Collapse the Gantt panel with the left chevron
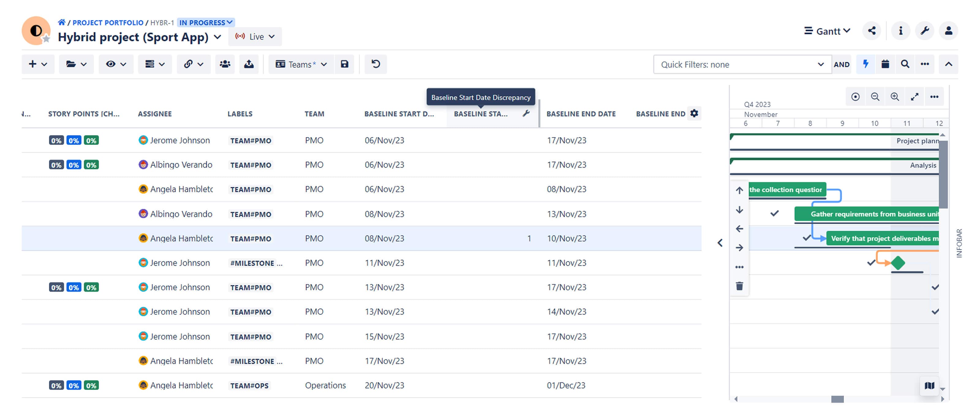980x415 pixels. tap(720, 243)
